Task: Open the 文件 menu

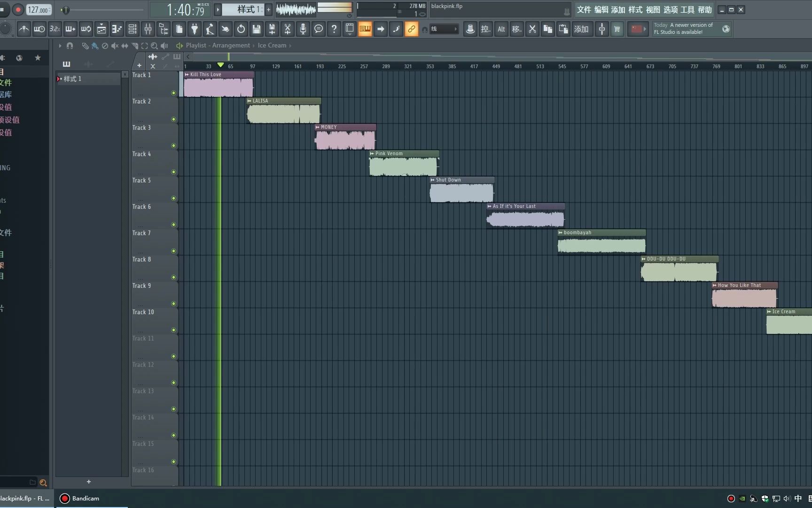Action: 584,9
